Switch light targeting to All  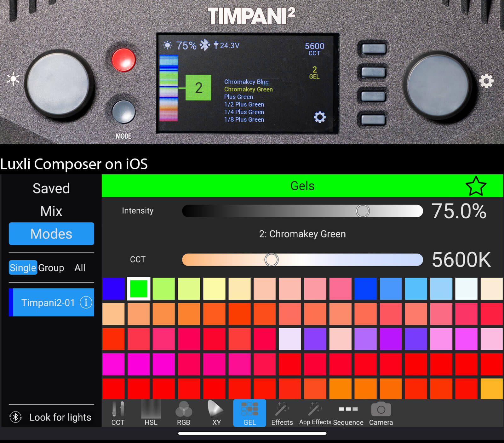click(x=80, y=268)
